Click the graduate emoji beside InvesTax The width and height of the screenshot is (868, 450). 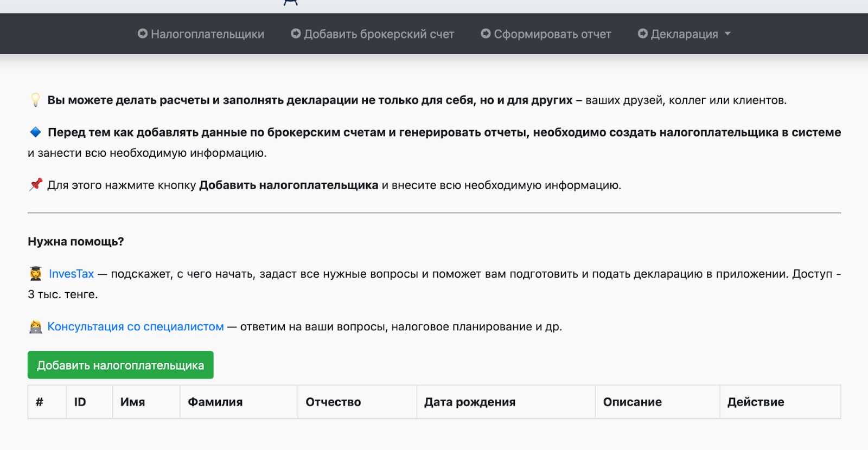click(x=36, y=274)
